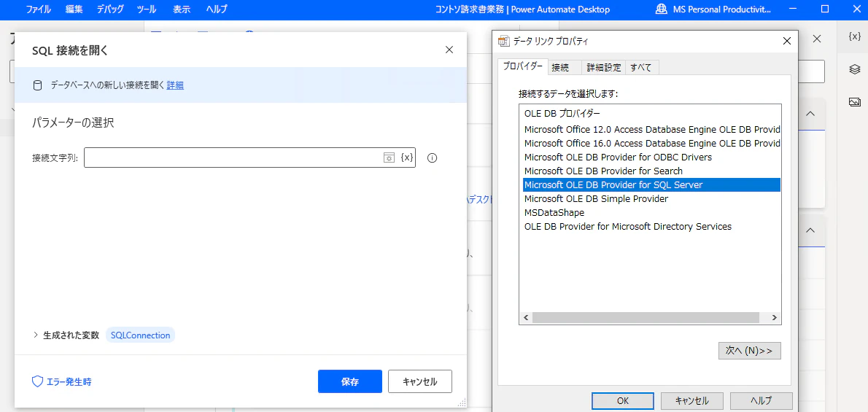Open the ファイル menu
Screen dimensions: 868x412
pyautogui.click(x=39, y=9)
